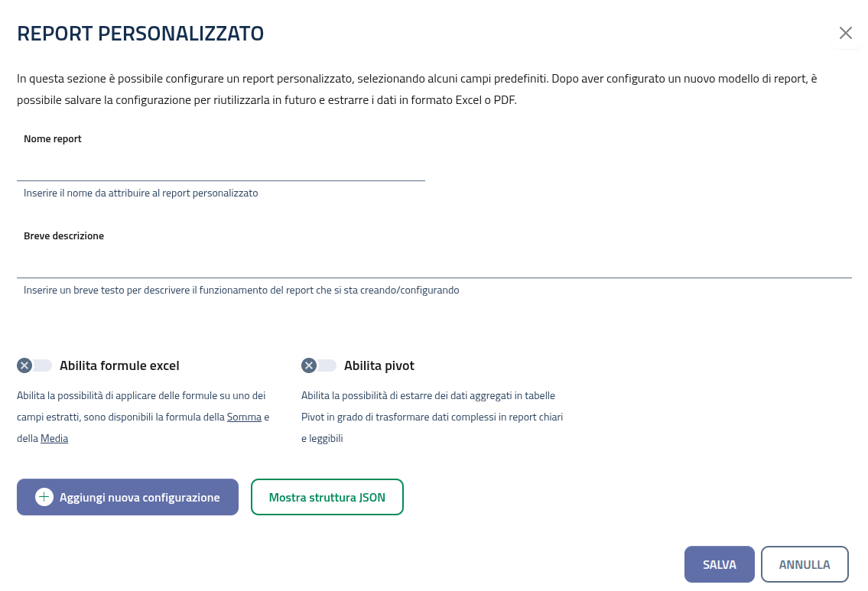The width and height of the screenshot is (868, 591).
Task: Click the plus icon in Aggiungi nuova configurazione
Action: pyautogui.click(x=44, y=497)
